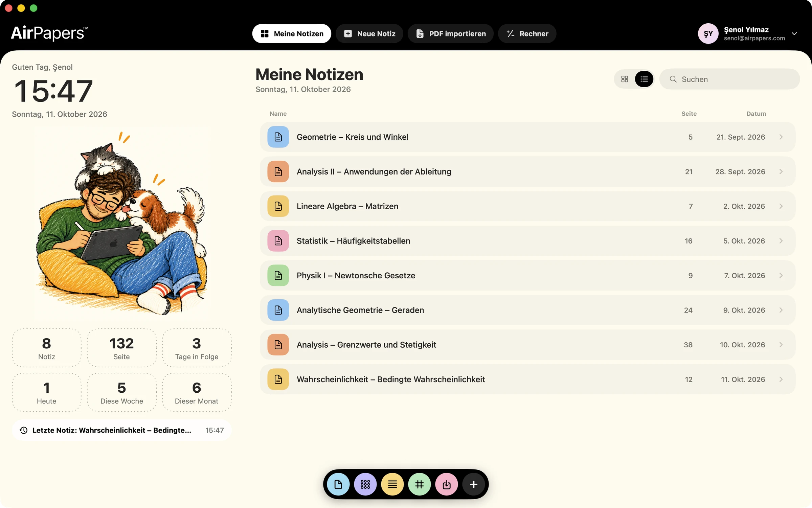Open chevron of Statistik – Häufigkeitstabellen row
The image size is (812, 508).
[781, 241]
